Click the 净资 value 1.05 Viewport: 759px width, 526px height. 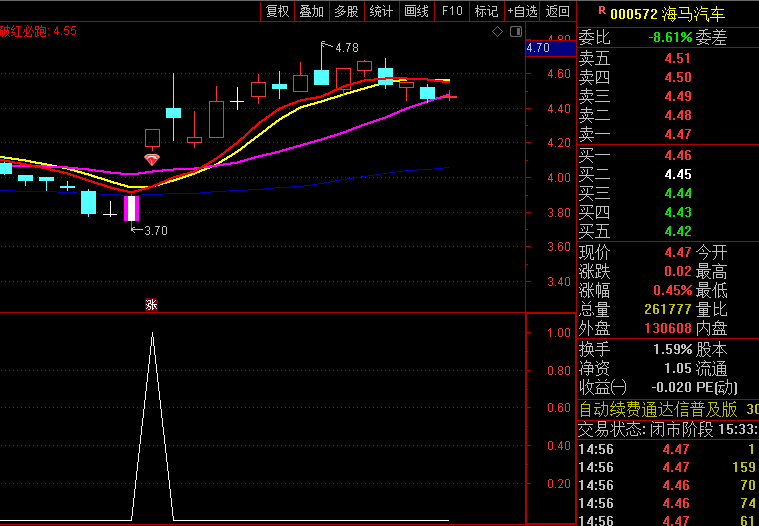click(678, 368)
